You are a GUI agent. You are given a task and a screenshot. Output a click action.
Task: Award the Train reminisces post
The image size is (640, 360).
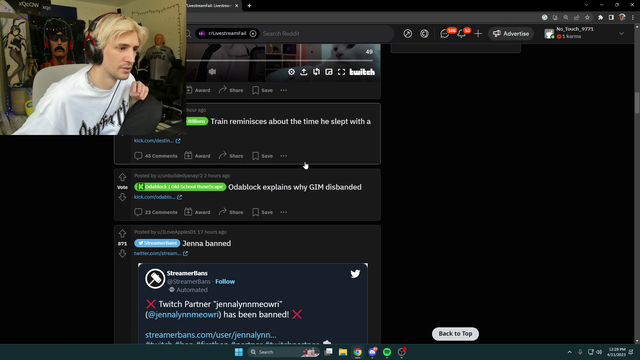tap(197, 156)
